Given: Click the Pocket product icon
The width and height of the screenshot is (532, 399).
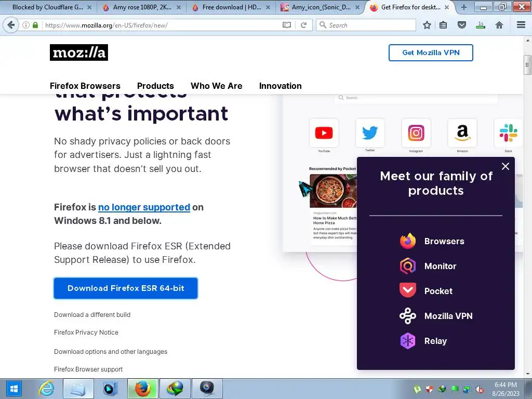Looking at the screenshot, I should click(x=408, y=291).
